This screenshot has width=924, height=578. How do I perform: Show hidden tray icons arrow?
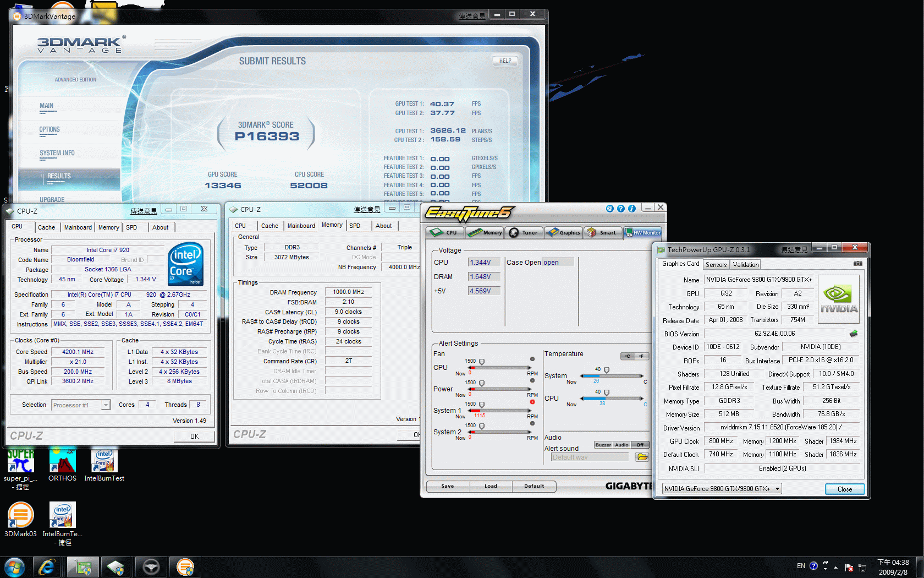(836, 567)
